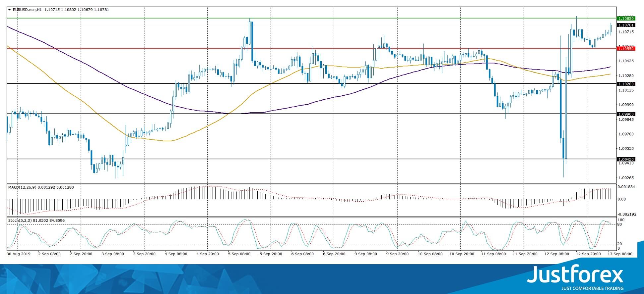This screenshot has height=294, width=644.
Task: Click the EURUSD.ecn,H1 chart title text
Action: click(27, 10)
